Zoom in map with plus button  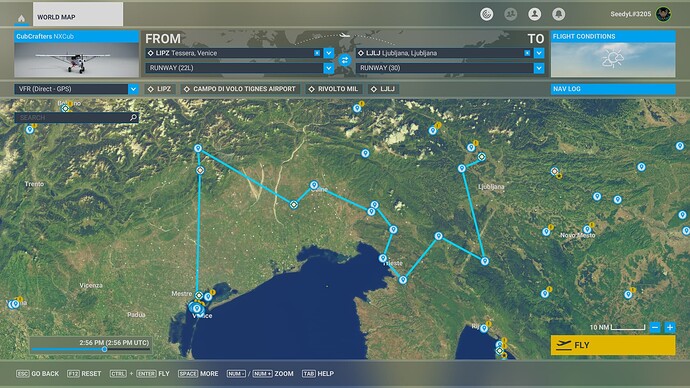coord(670,327)
